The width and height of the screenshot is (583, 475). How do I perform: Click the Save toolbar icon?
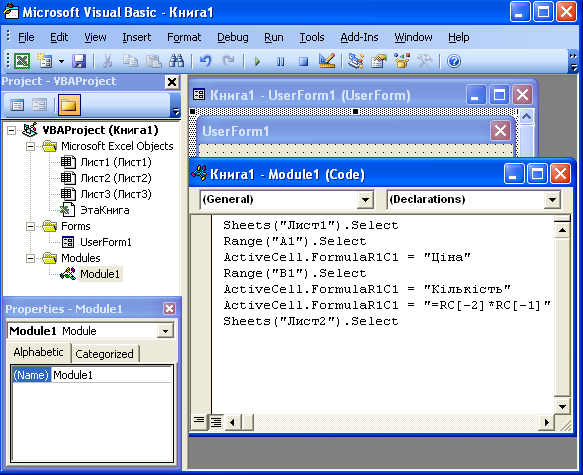coord(79,61)
